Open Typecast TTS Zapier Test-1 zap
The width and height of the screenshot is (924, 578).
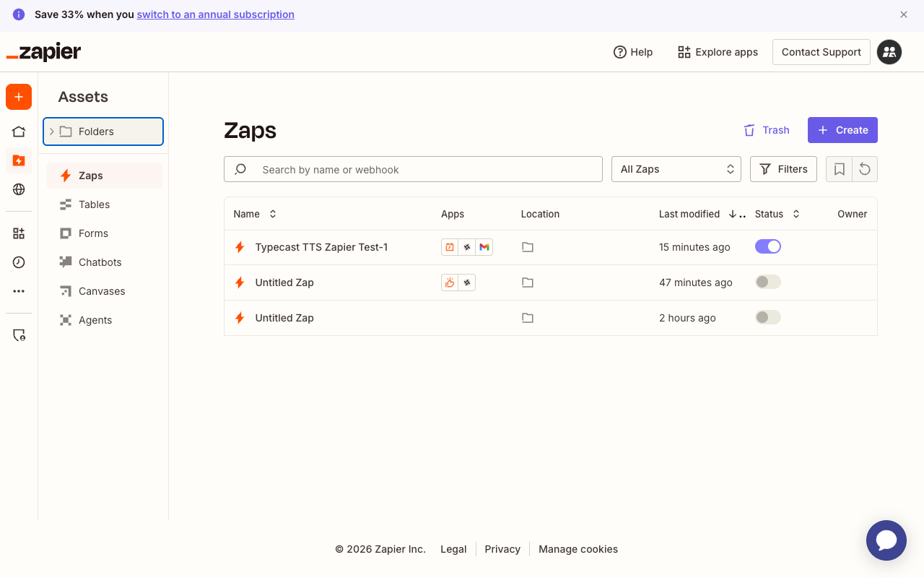click(x=321, y=247)
